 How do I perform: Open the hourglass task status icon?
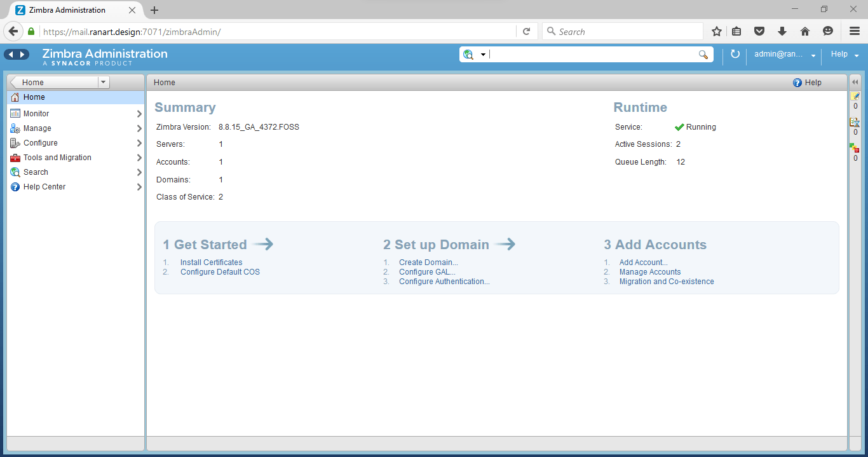[x=855, y=122]
